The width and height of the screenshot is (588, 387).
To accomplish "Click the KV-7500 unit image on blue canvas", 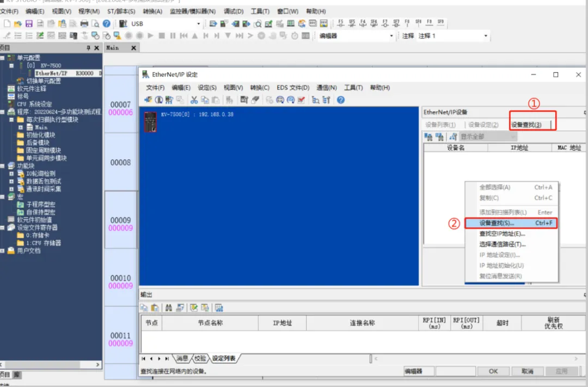I will pos(150,121).
